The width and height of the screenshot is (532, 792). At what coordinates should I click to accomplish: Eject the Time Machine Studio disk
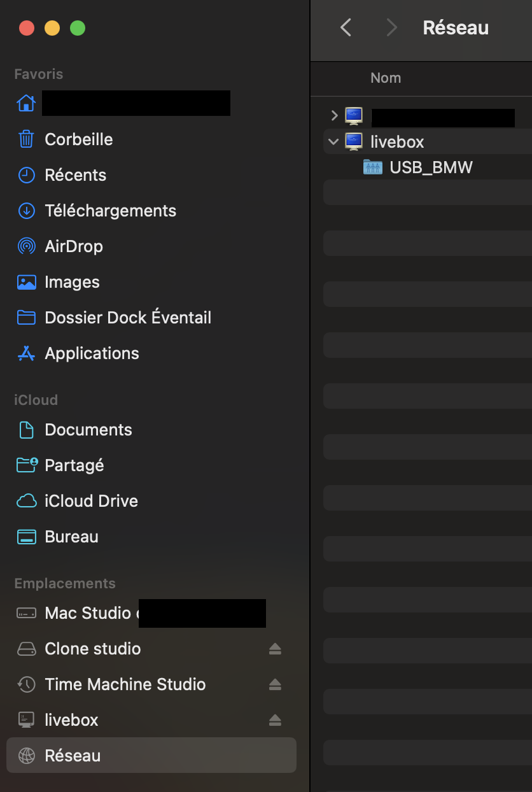(x=275, y=684)
